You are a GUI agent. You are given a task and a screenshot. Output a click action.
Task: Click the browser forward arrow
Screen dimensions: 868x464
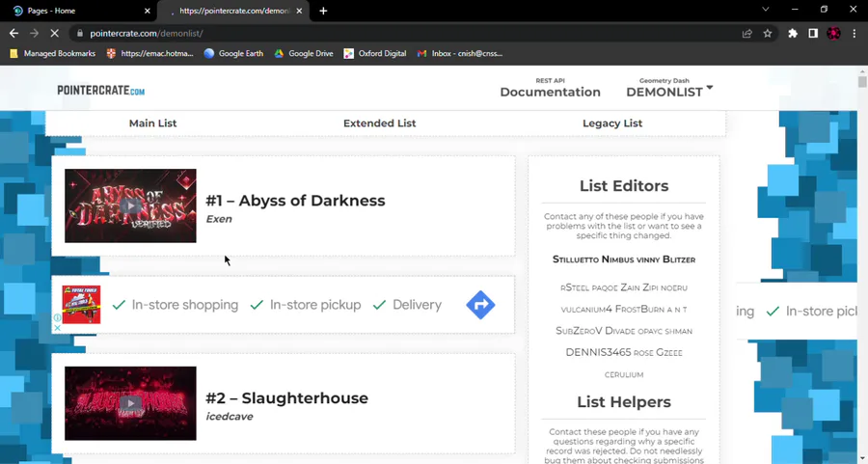click(x=34, y=33)
